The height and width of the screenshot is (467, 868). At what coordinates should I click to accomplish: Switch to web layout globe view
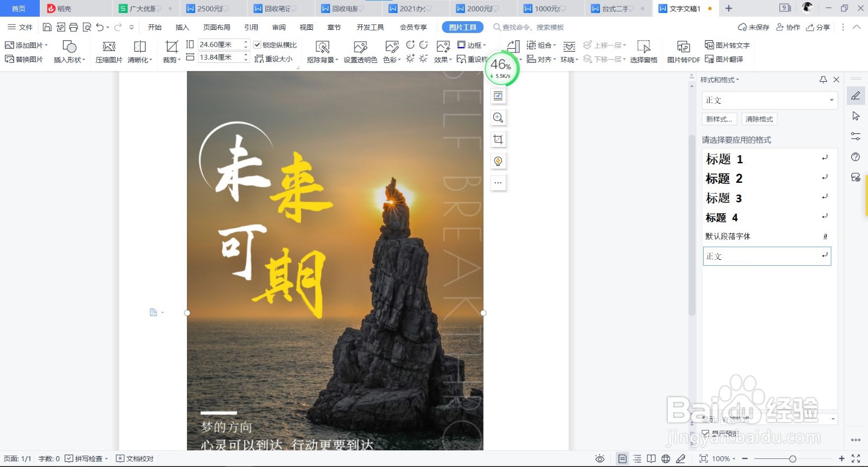(666, 459)
